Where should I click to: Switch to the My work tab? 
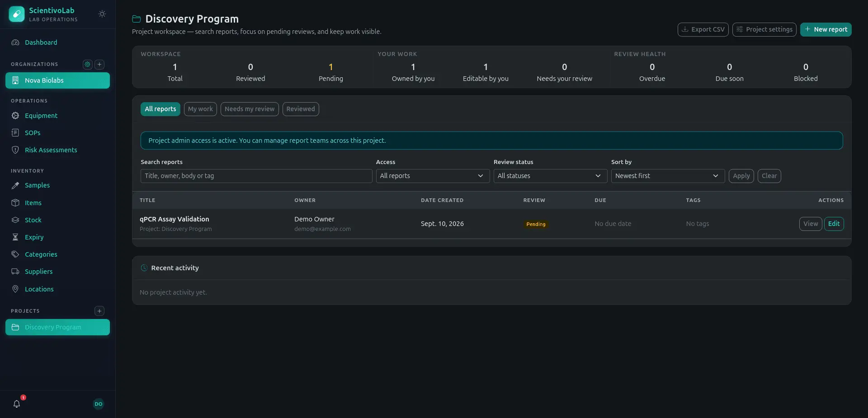point(200,109)
